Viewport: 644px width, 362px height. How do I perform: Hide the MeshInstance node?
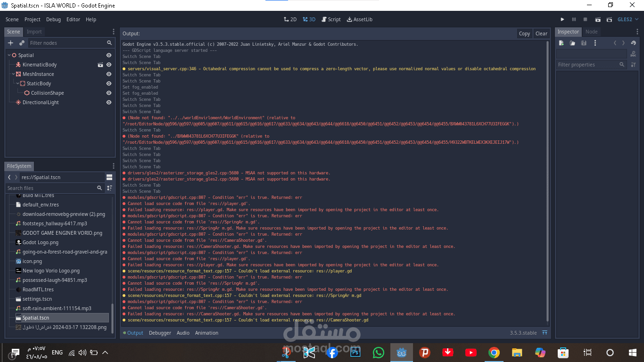coord(109,74)
